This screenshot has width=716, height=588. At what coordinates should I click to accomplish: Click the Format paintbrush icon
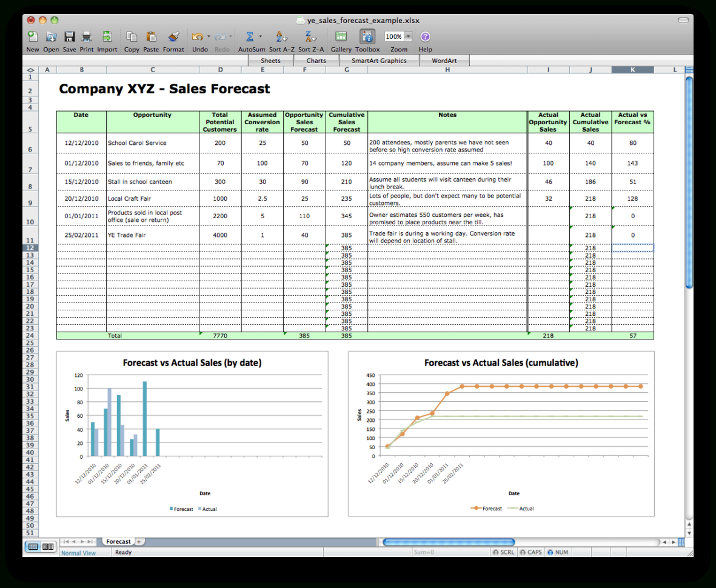[173, 36]
